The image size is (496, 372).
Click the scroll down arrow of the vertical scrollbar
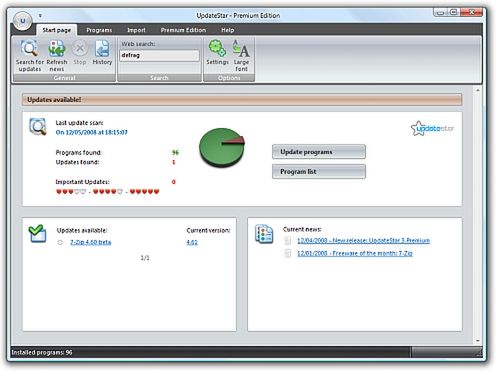(478, 341)
